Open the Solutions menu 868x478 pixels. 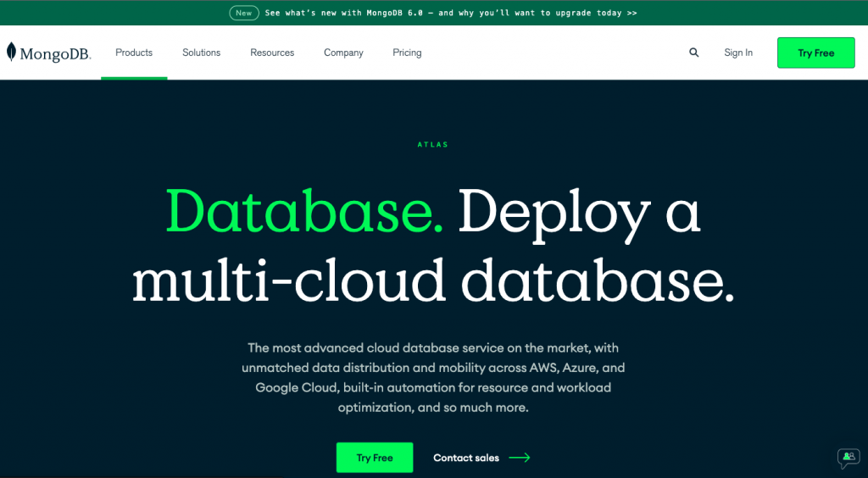pyautogui.click(x=202, y=53)
